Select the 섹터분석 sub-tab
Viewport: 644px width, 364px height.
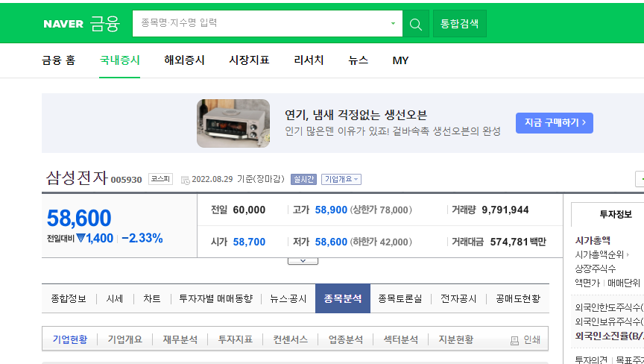401,340
